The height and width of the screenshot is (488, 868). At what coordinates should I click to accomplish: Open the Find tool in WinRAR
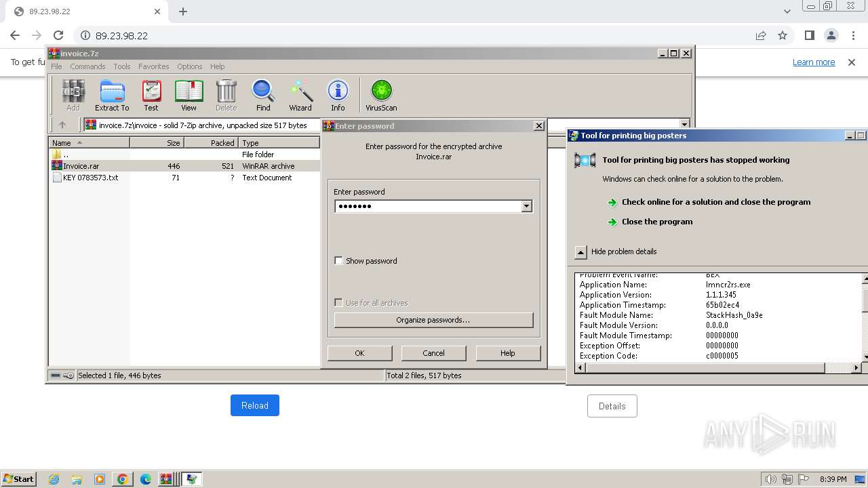click(263, 95)
